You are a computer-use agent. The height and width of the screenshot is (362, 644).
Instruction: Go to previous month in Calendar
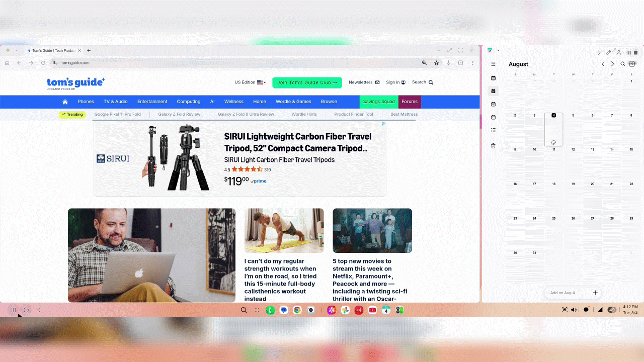pos(603,64)
